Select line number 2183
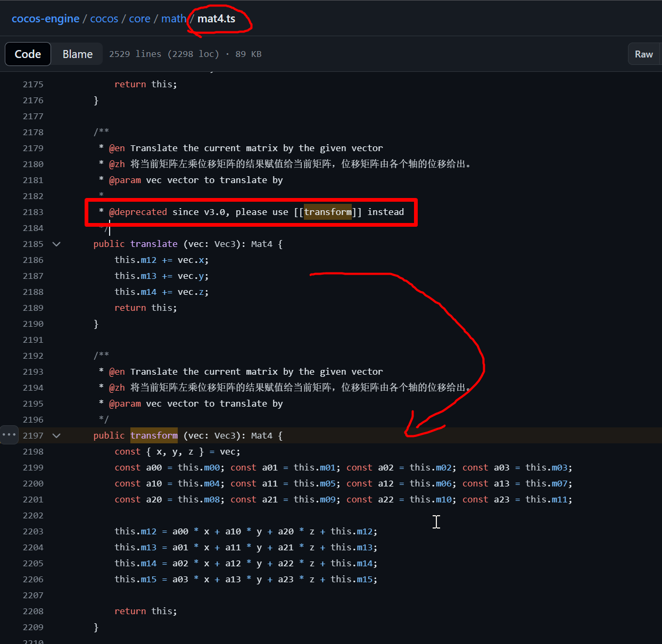662x644 pixels. (x=33, y=212)
